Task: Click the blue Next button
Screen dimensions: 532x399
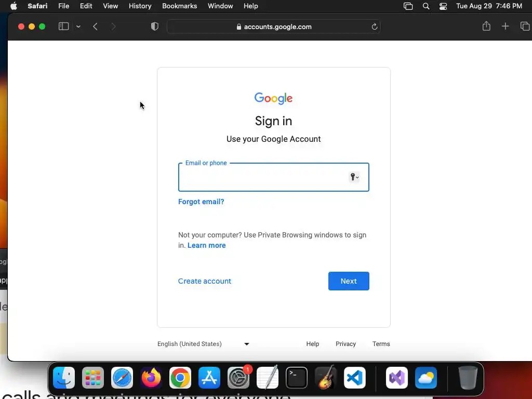Action: click(x=349, y=281)
